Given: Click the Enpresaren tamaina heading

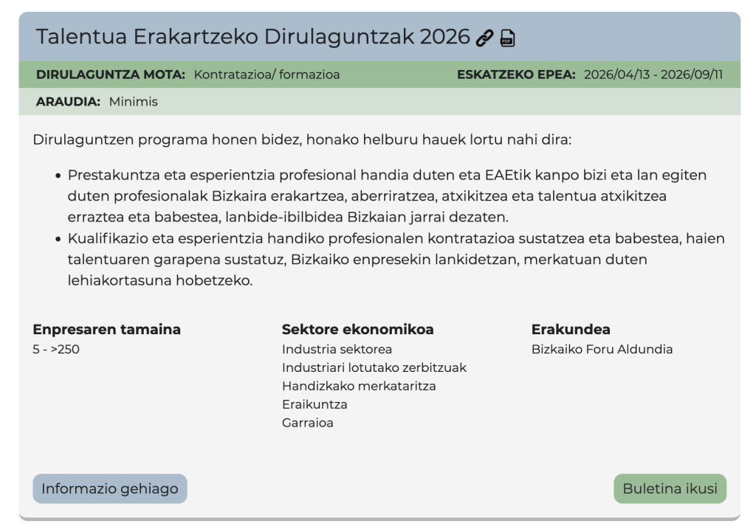Looking at the screenshot, I should pyautogui.click(x=106, y=330).
